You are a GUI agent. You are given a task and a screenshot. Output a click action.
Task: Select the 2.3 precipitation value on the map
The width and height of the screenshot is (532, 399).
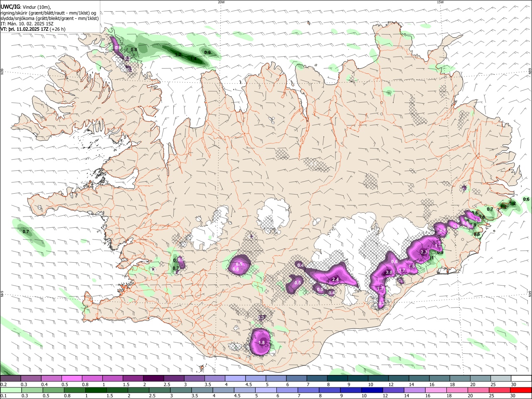pos(424,252)
